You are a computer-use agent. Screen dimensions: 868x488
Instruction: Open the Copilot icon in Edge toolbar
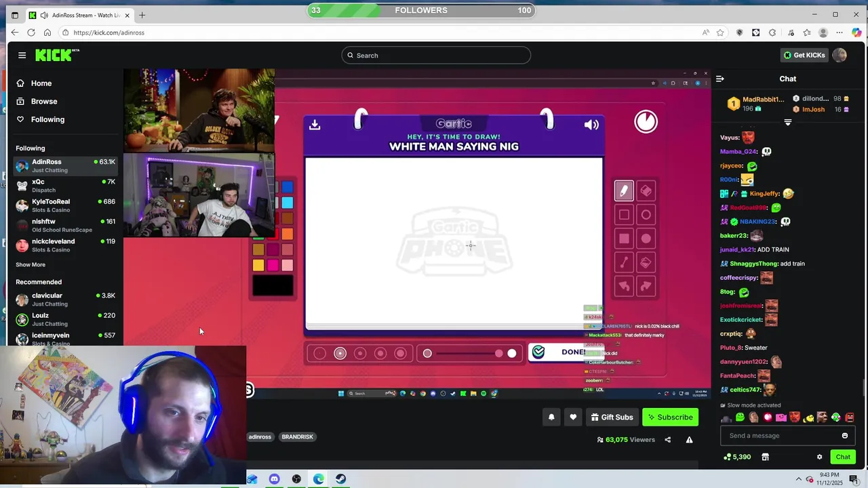[x=856, y=33]
